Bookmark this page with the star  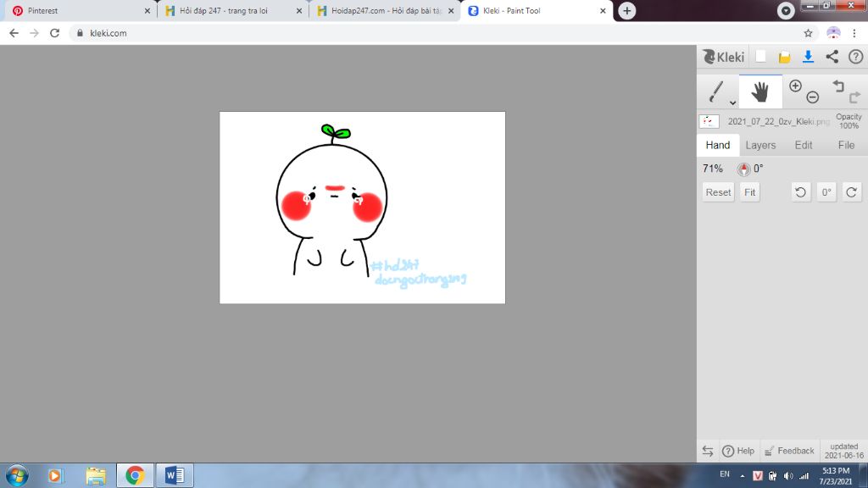[x=808, y=33]
